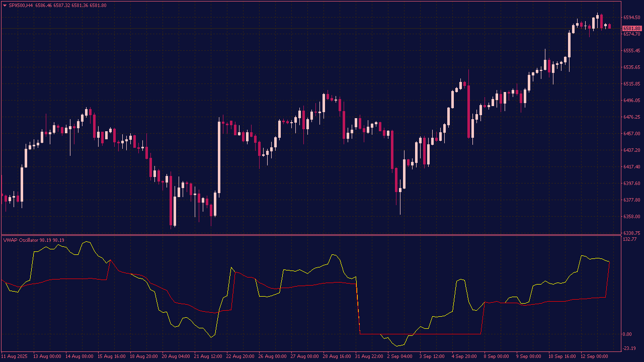This screenshot has height=362, width=644.
Task: Click the 132.77 oscillator scale value
Action: (x=630, y=239)
